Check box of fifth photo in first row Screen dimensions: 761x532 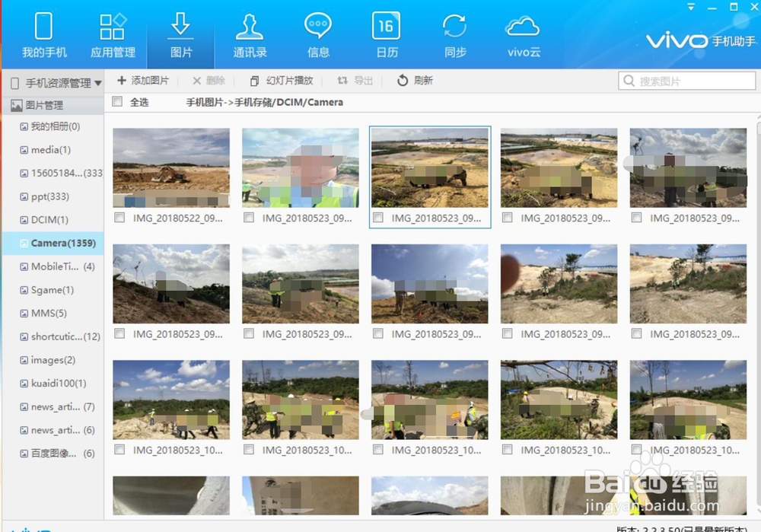(636, 218)
